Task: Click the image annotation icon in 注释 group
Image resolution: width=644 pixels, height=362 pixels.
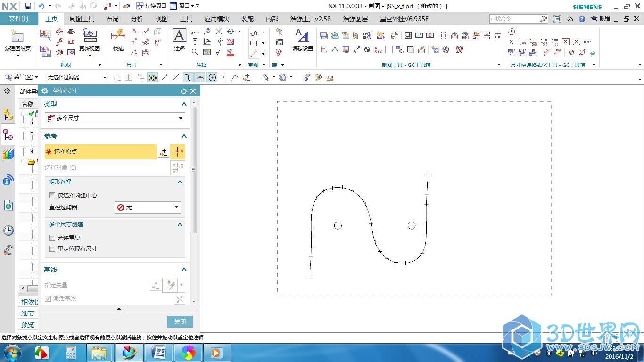Action: click(x=207, y=52)
